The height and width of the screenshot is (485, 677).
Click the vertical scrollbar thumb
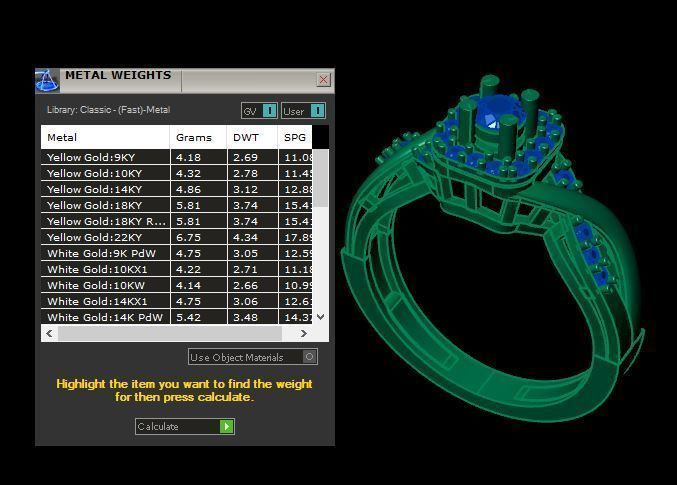point(320,178)
